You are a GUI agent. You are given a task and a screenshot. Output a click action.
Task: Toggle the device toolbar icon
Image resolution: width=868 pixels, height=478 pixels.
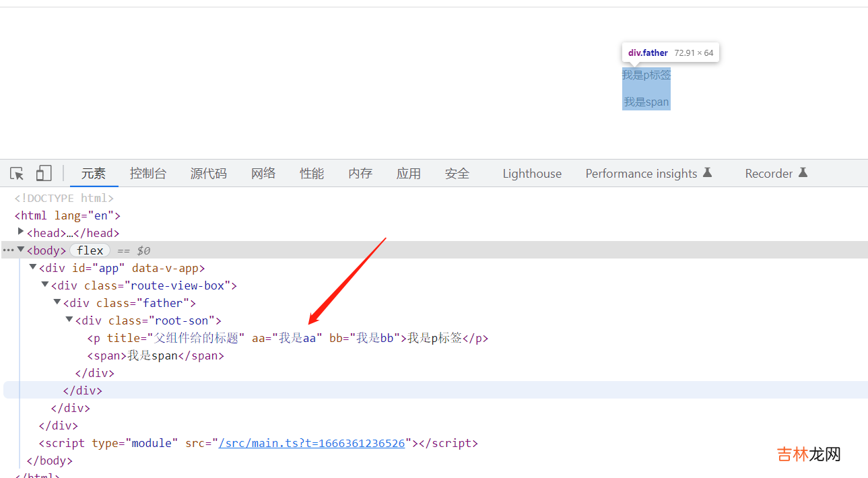click(x=44, y=174)
